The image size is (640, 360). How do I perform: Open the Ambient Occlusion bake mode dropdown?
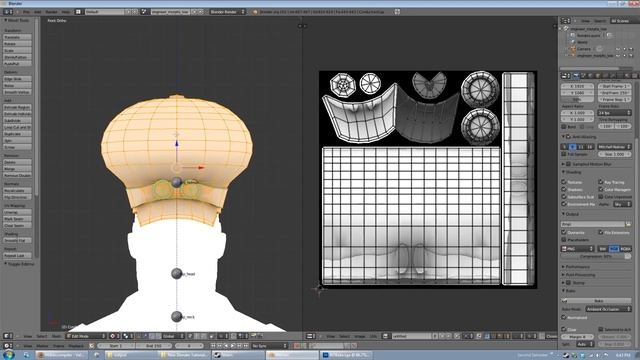[609, 309]
